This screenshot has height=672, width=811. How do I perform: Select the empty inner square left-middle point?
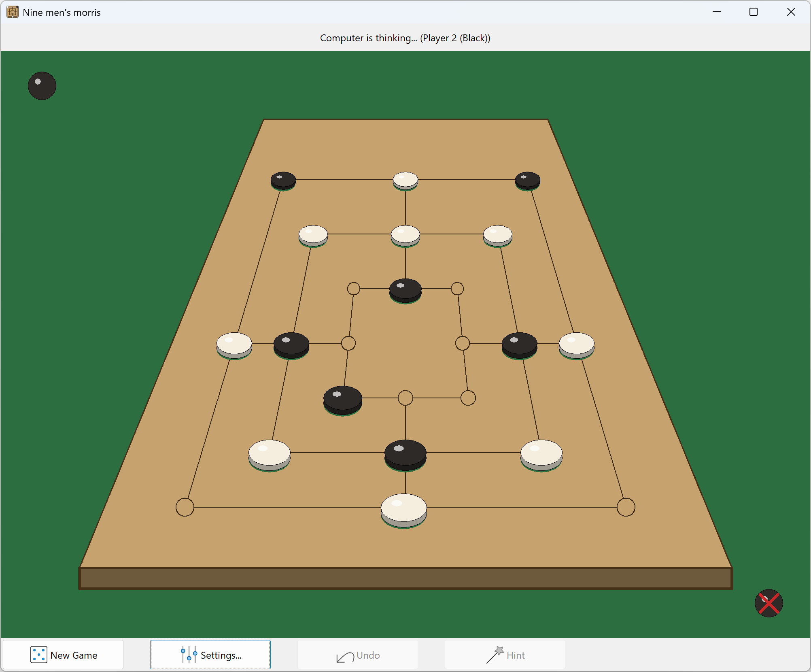348,343
